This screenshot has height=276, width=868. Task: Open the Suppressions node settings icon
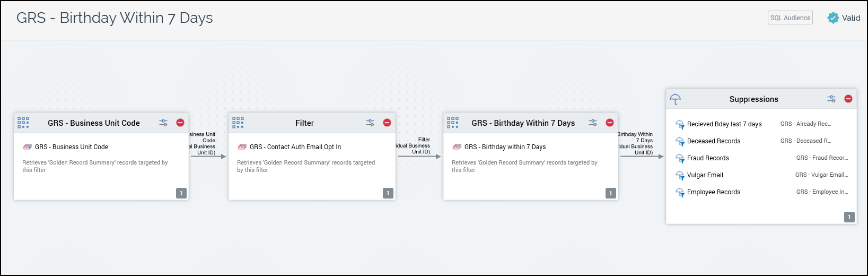[x=831, y=99]
